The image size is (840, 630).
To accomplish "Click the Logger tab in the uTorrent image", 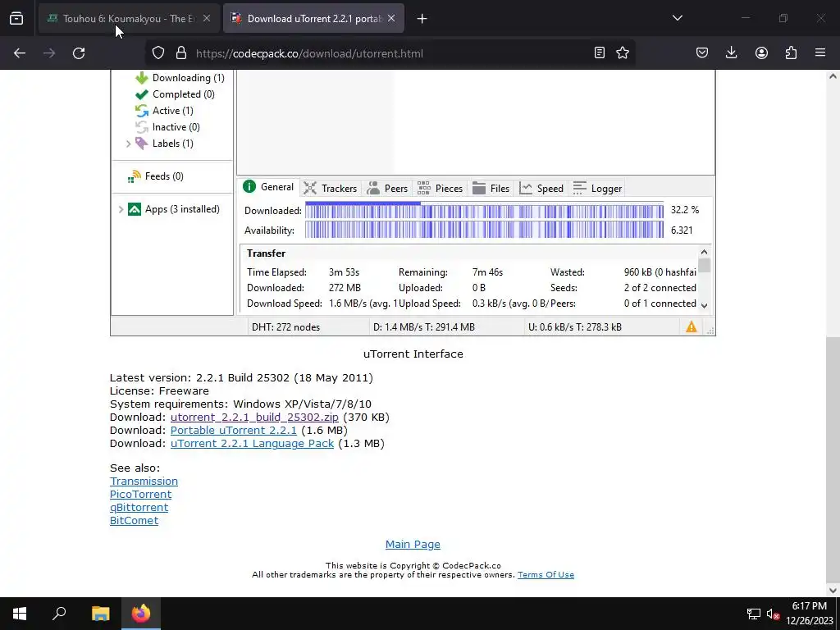I will pos(597,189).
